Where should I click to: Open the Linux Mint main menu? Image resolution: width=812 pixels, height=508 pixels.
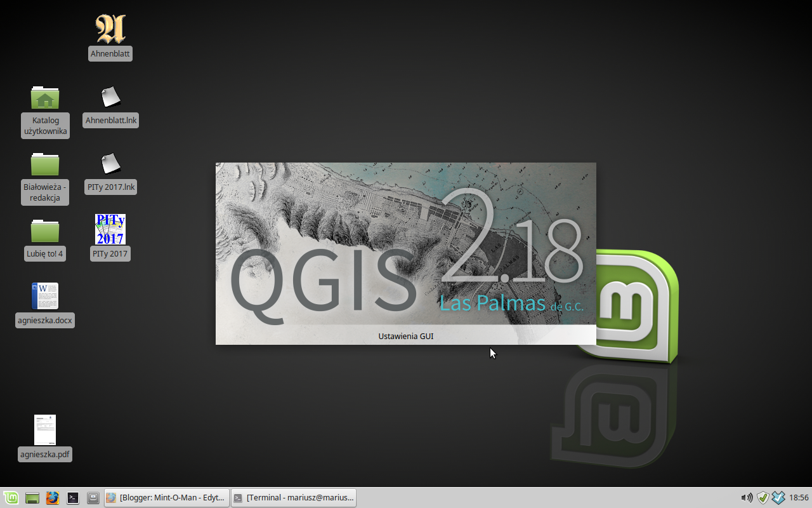click(11, 498)
